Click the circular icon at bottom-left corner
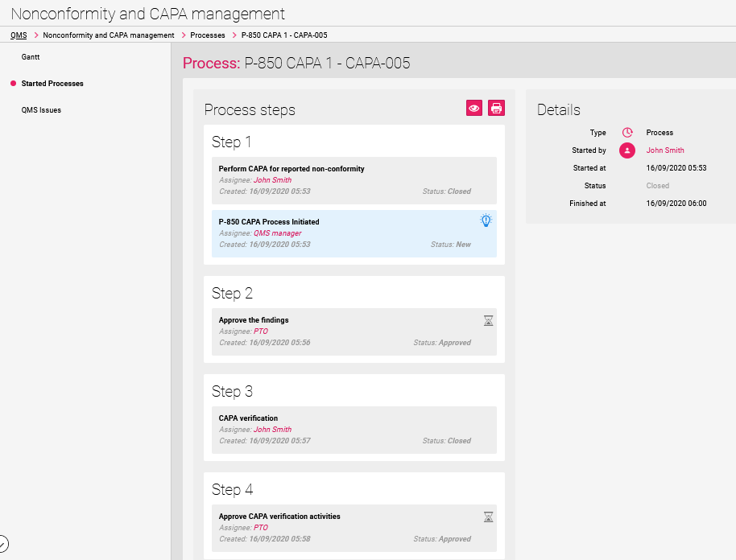Viewport: 736px width, 560px height. click(x=2, y=542)
